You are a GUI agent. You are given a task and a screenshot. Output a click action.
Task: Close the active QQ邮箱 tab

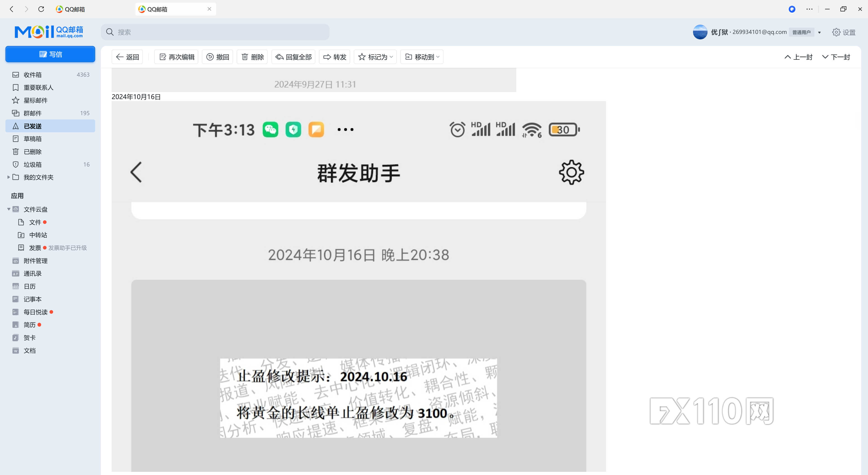[x=209, y=9]
